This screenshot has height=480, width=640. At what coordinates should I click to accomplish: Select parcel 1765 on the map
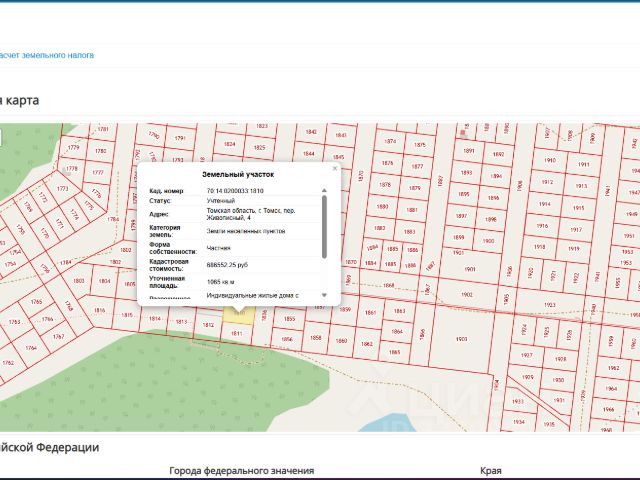(x=36, y=302)
